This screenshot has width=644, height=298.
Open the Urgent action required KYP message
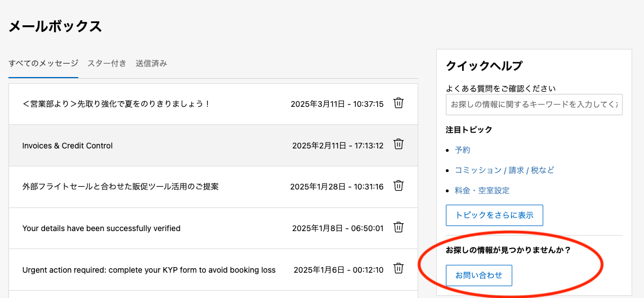tap(149, 270)
